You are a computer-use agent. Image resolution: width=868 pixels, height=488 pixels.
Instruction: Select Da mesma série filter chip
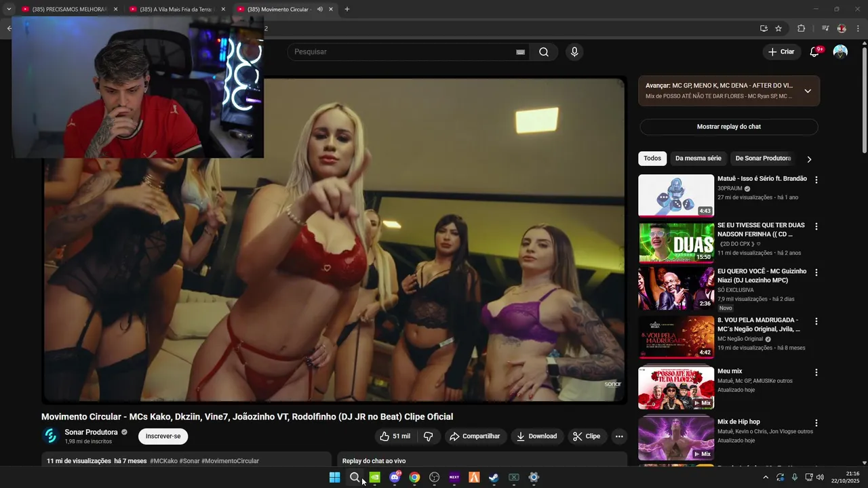point(698,159)
